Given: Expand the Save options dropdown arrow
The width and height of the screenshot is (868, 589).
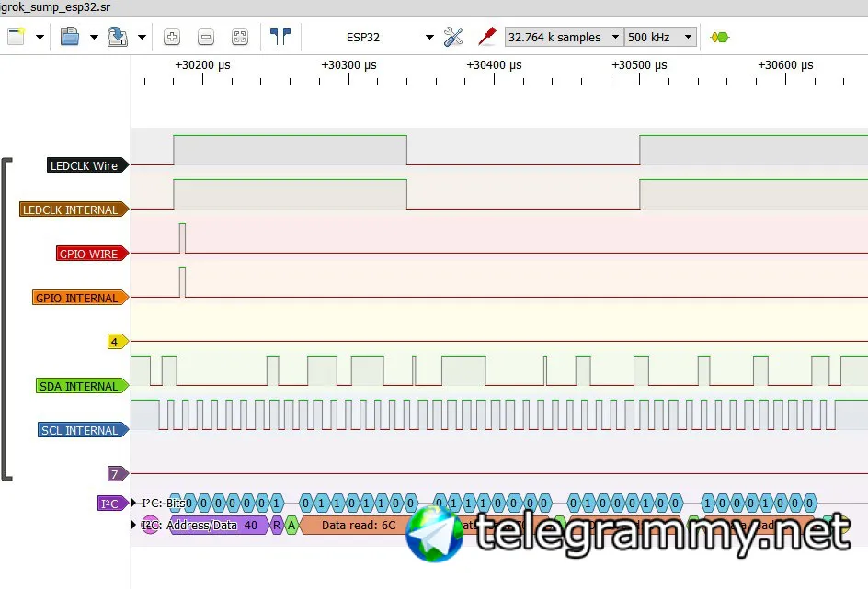Looking at the screenshot, I should point(143,37).
